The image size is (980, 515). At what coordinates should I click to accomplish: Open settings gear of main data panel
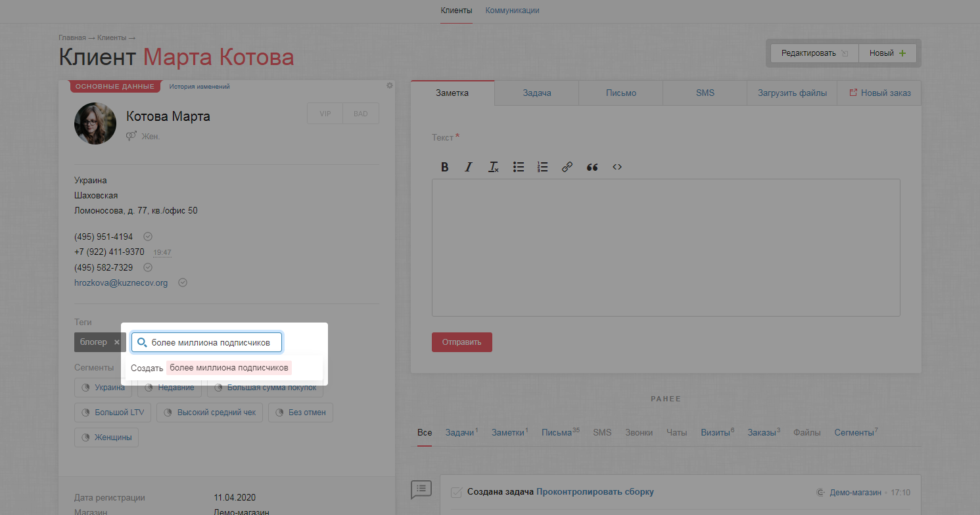[x=390, y=85]
